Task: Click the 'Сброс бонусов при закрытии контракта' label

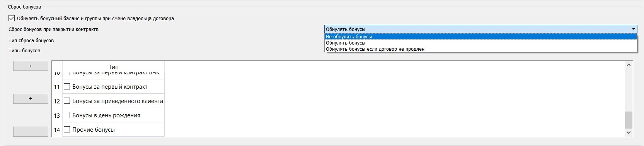Action: tap(53, 29)
